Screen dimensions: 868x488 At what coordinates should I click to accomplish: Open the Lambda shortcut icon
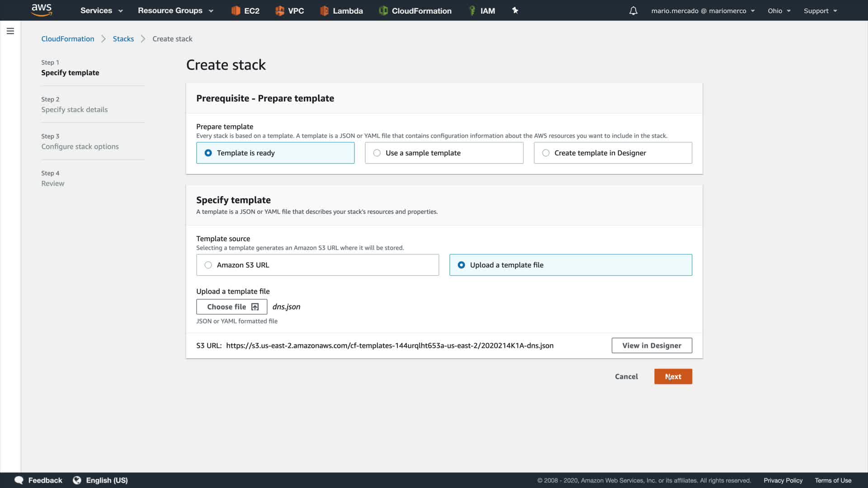tap(324, 10)
